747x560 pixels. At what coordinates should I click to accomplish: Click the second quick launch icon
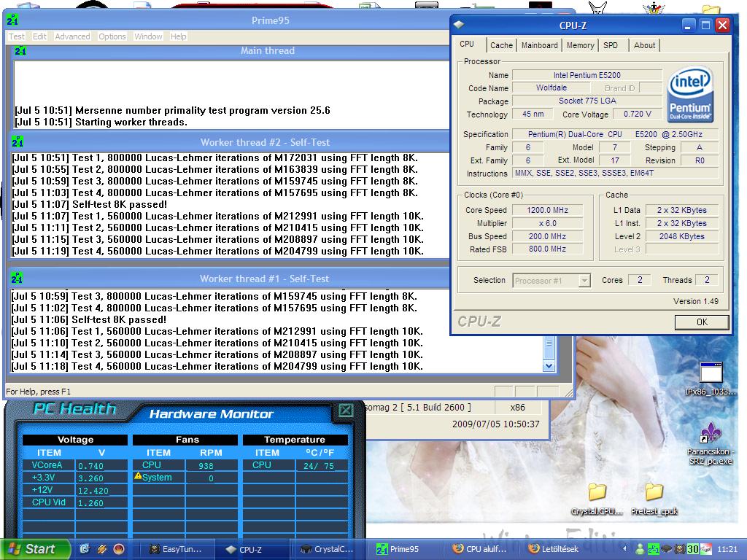pos(102,549)
